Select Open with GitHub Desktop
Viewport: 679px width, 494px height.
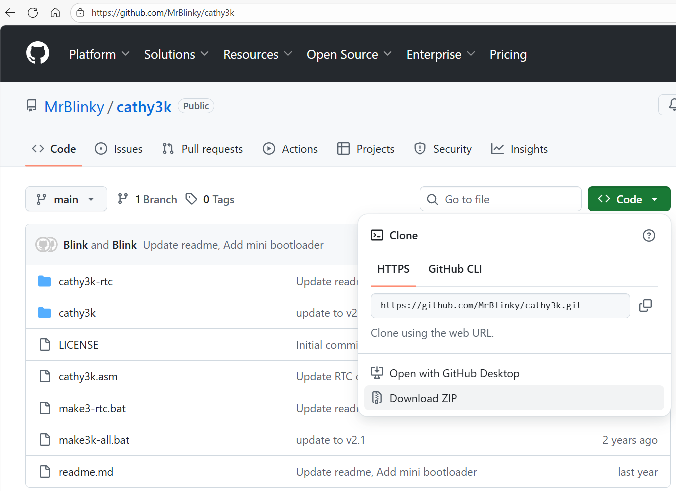(453, 373)
